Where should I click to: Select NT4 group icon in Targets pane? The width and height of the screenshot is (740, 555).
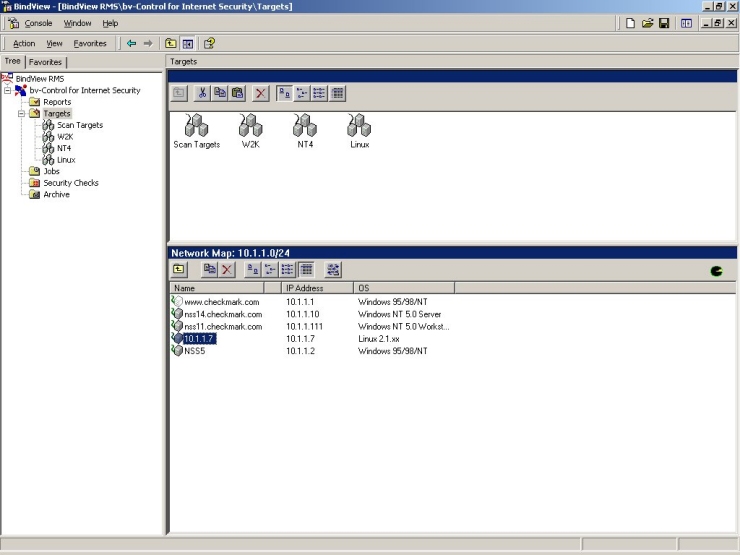coord(305,131)
